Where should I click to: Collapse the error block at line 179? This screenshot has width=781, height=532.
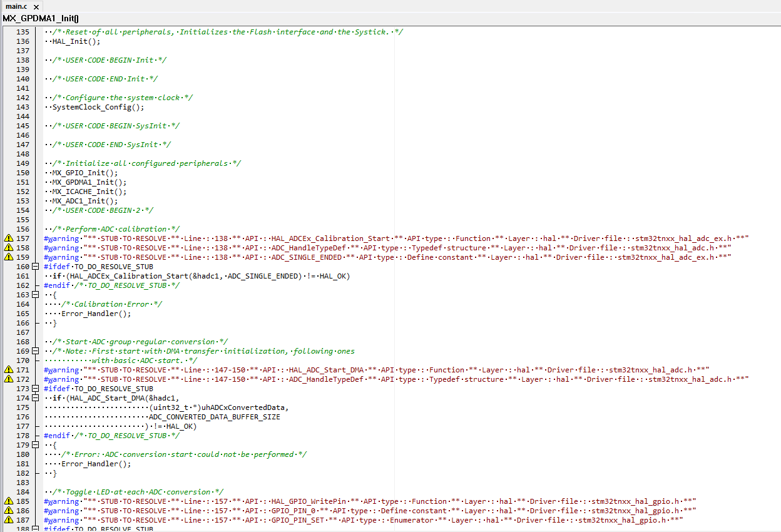tap(36, 445)
